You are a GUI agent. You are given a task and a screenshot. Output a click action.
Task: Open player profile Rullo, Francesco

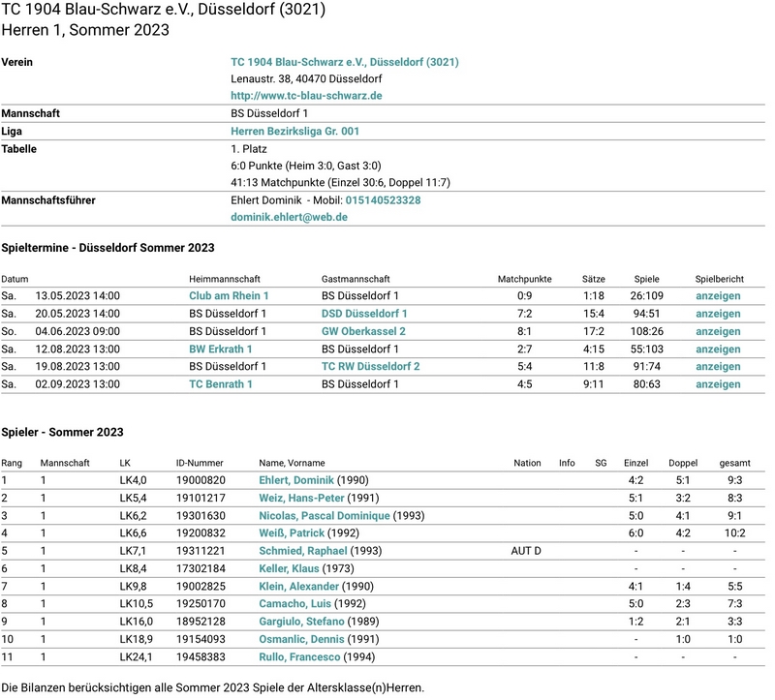point(299,657)
